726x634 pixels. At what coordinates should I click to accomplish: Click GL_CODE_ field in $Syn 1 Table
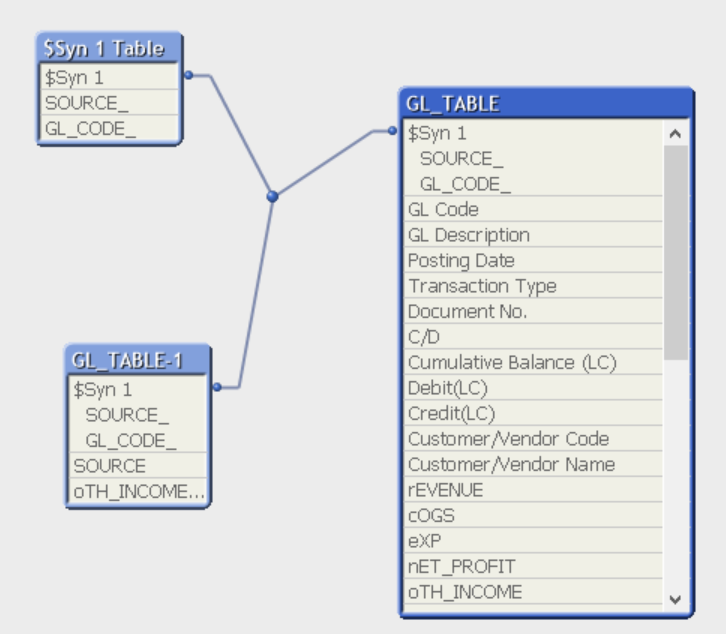pyautogui.click(x=110, y=128)
